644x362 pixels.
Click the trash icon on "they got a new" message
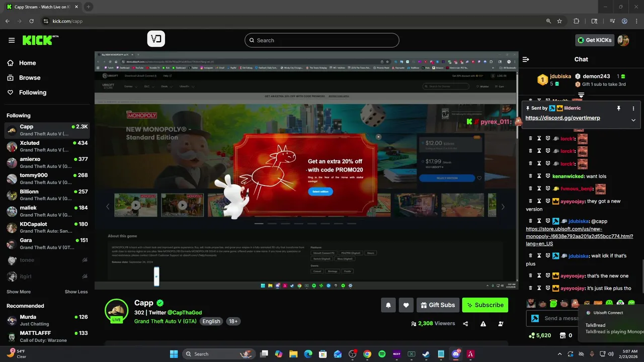(x=530, y=201)
